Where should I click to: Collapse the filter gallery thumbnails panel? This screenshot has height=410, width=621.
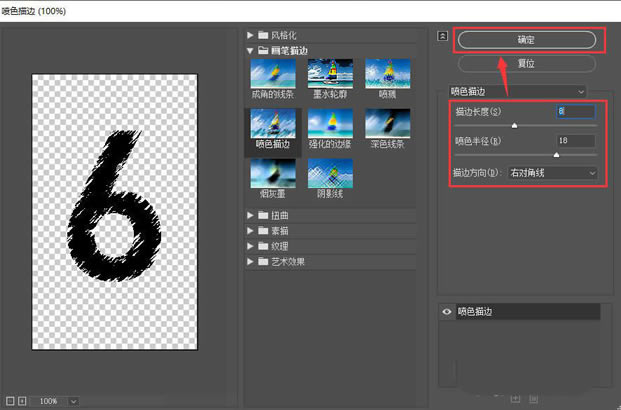tap(442, 36)
